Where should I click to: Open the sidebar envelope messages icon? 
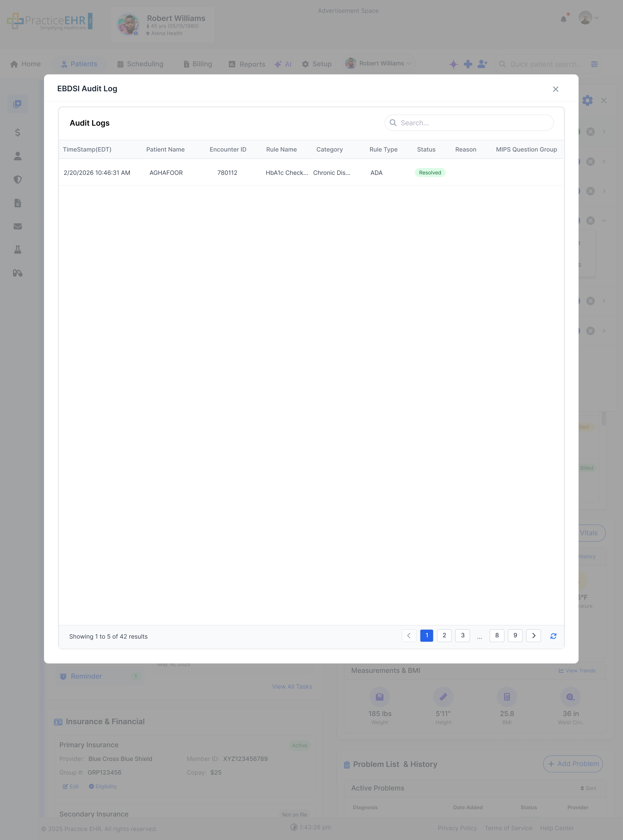tap(17, 226)
